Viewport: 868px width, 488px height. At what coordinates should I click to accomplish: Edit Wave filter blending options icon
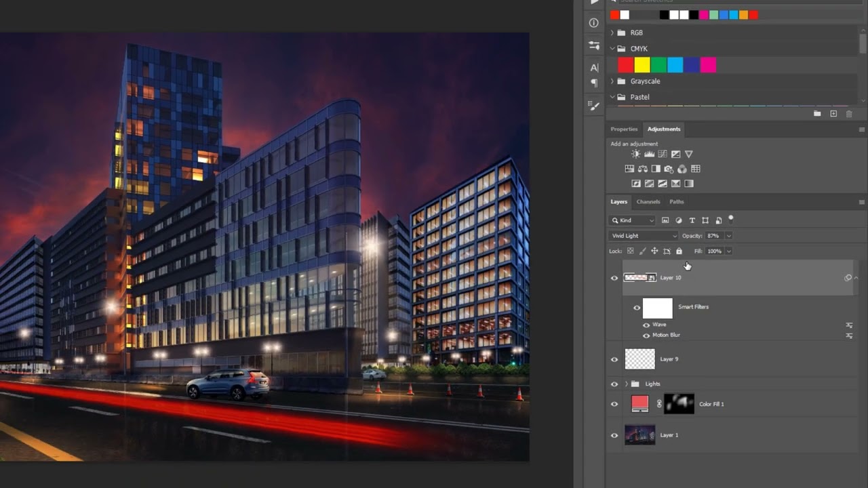[x=849, y=325]
